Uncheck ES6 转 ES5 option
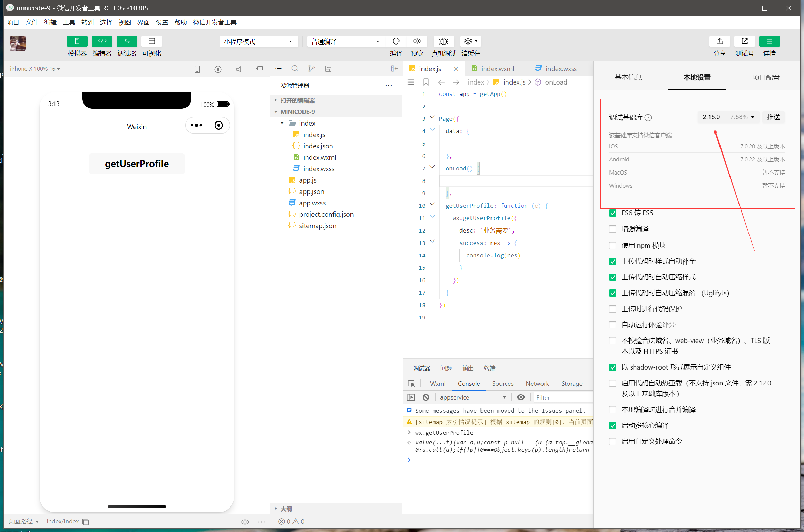804x532 pixels. click(613, 213)
